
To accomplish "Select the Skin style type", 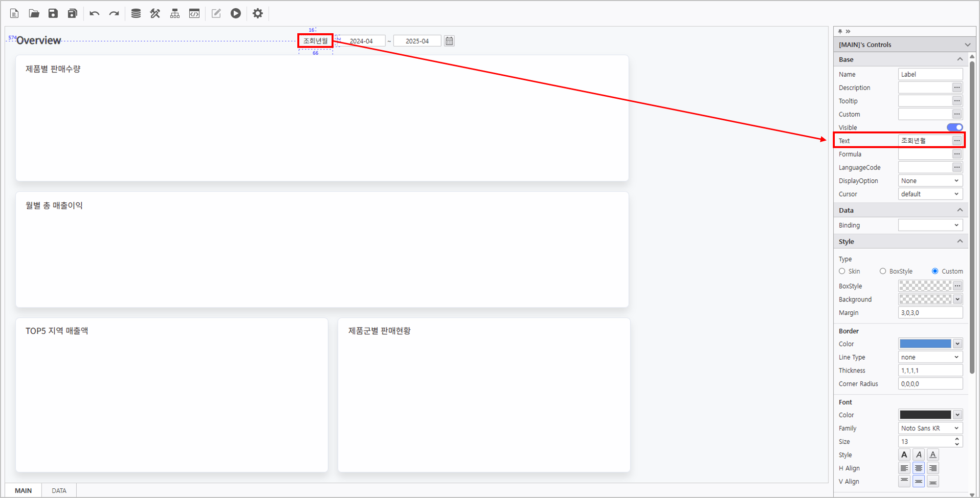I will pyautogui.click(x=842, y=271).
